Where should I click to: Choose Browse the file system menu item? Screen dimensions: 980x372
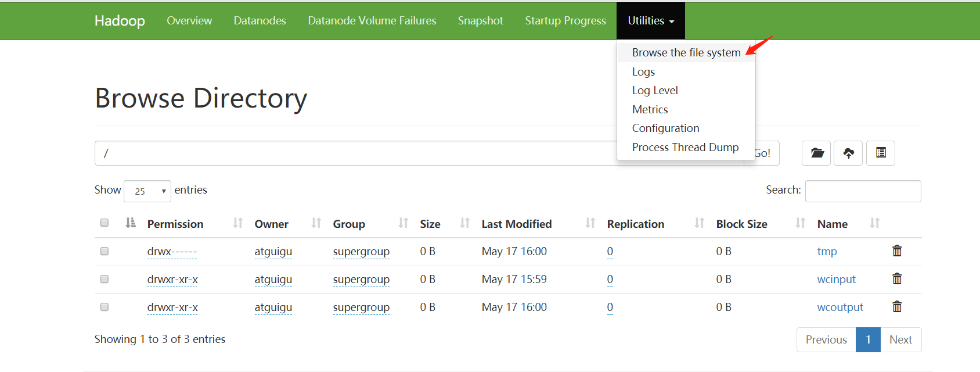pos(686,53)
